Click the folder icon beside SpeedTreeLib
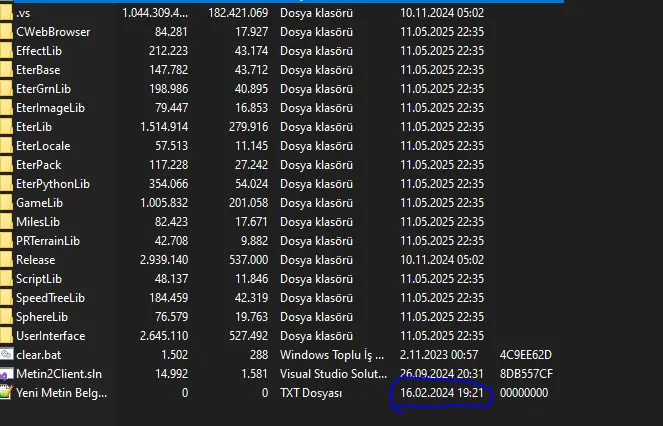Image resolution: width=663 pixels, height=426 pixels. point(6,298)
